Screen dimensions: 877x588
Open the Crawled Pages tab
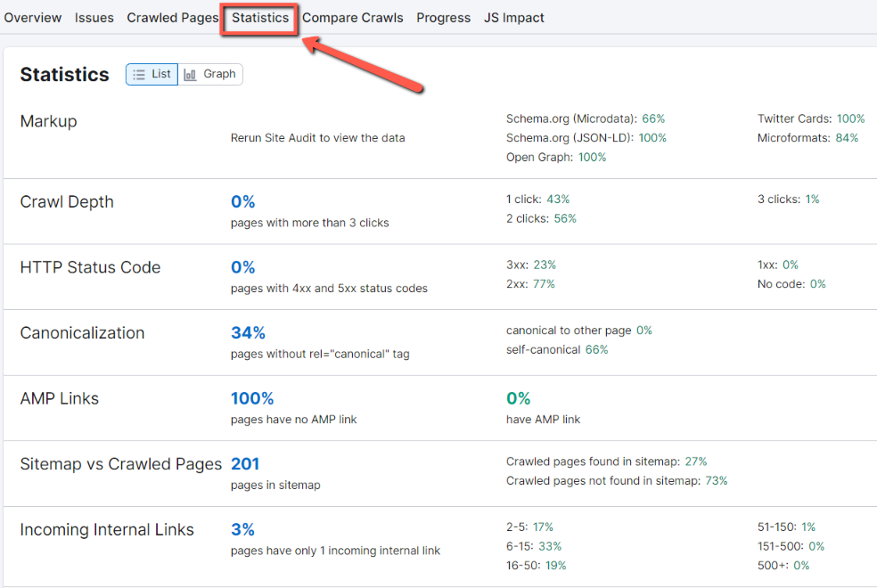172,17
